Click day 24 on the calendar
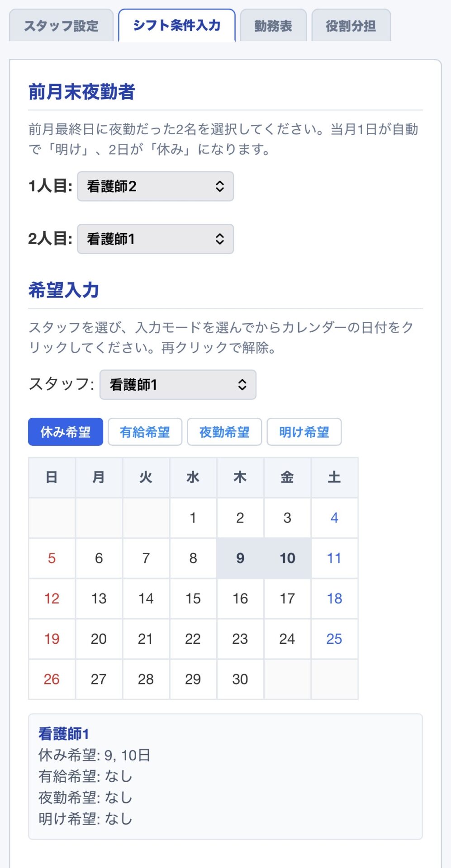 287,639
